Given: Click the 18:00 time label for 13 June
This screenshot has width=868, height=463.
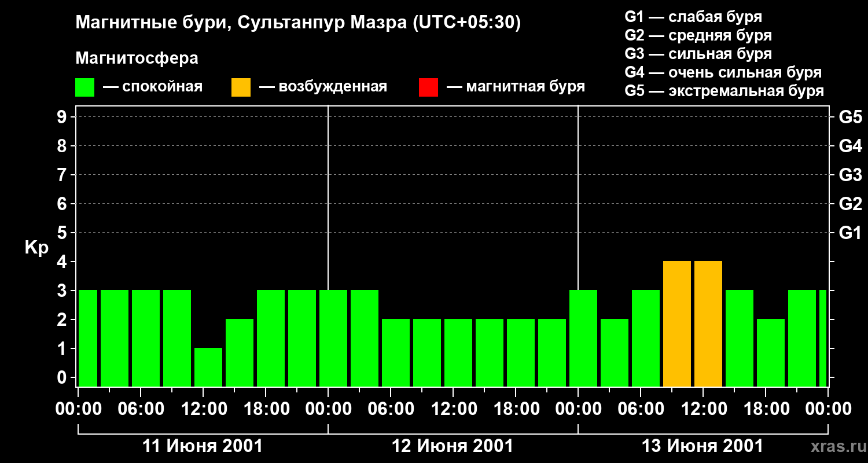Looking at the screenshot, I should (x=766, y=409).
